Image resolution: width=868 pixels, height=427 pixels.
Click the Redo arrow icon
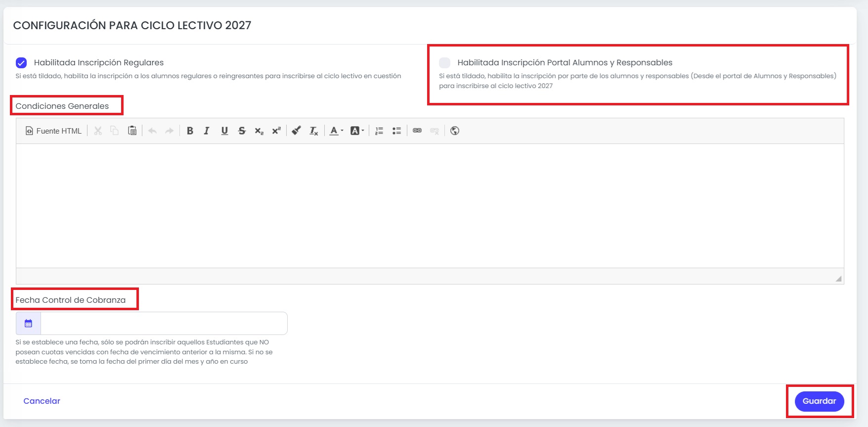pos(169,131)
